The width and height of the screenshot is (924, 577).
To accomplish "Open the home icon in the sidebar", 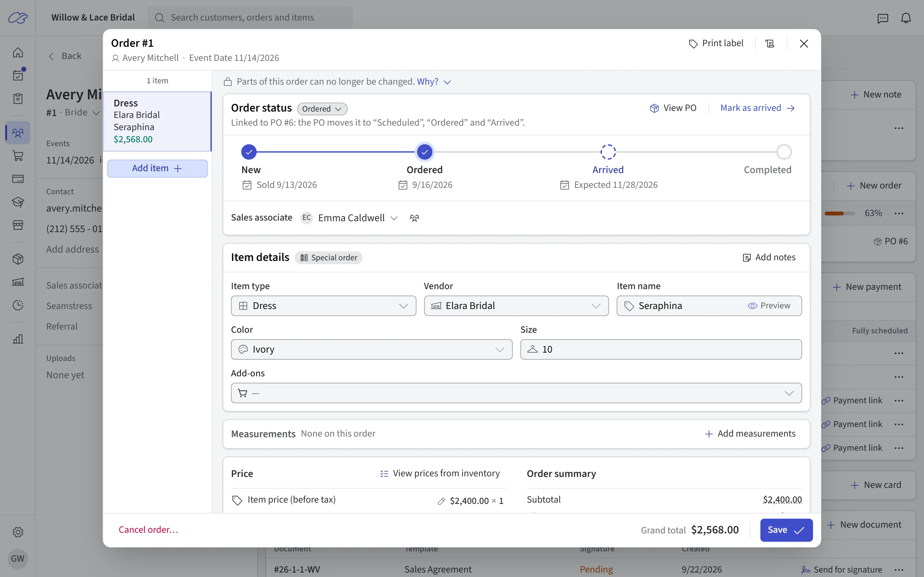I will point(18,52).
